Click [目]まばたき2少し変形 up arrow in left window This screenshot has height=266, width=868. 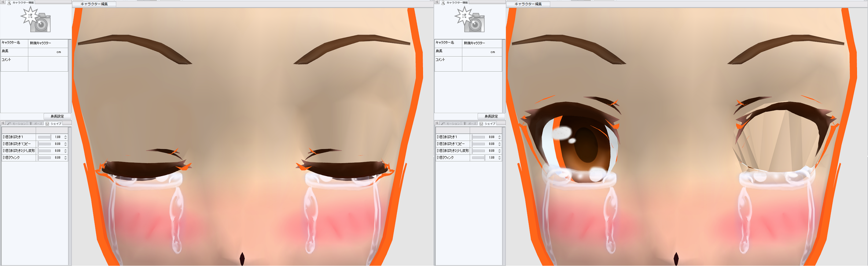click(x=66, y=149)
